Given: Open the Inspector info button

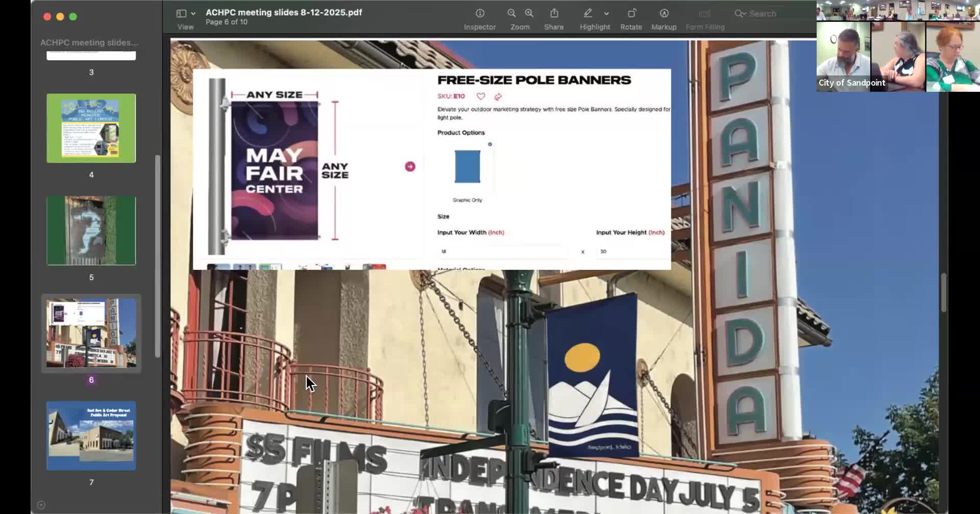Looking at the screenshot, I should 480,13.
